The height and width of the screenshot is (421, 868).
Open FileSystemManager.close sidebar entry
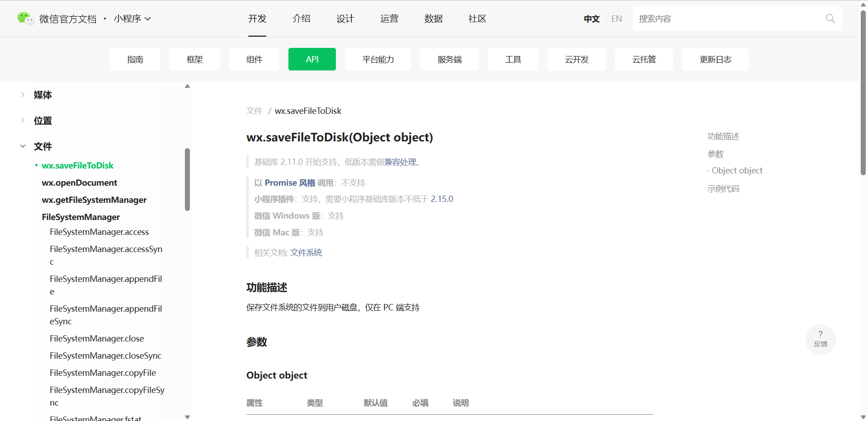click(97, 338)
